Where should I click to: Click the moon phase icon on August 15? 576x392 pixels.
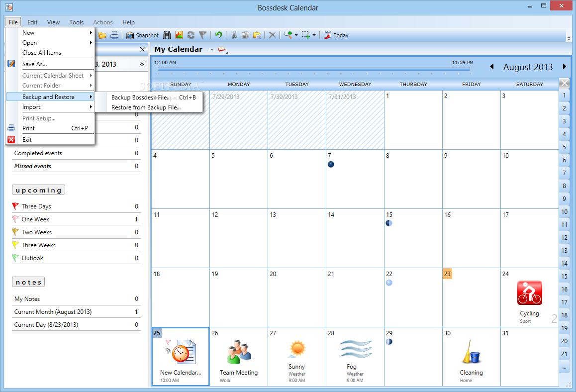(x=389, y=223)
